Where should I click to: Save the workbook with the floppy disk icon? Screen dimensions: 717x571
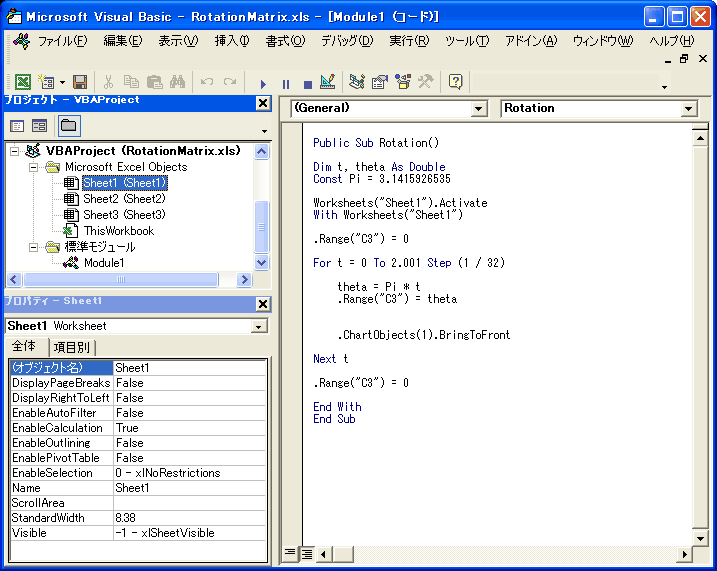[80, 82]
